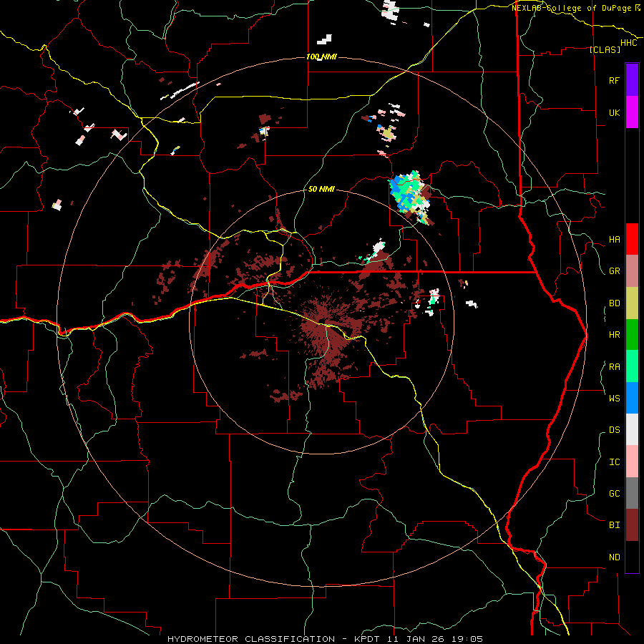
Task: Click the HR legend label
Action: click(614, 335)
